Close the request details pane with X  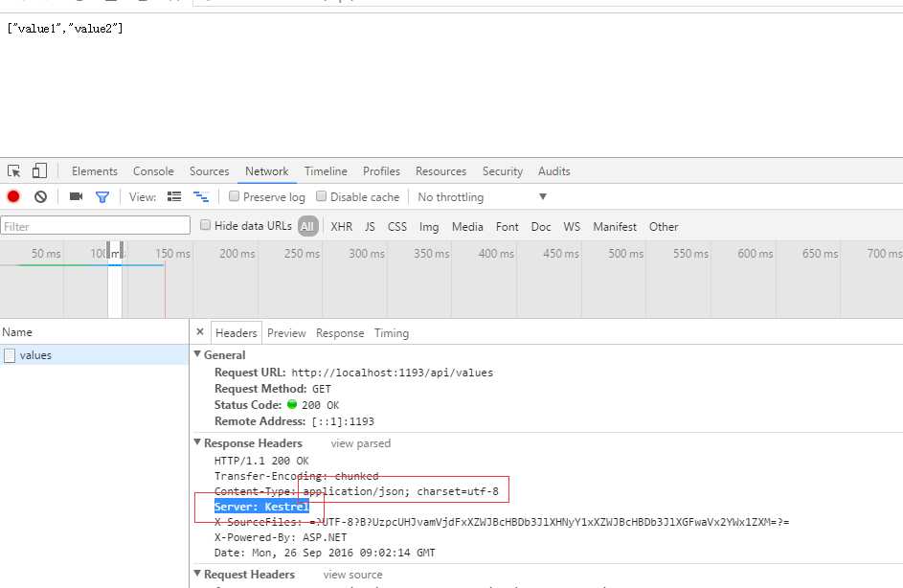[x=200, y=331]
